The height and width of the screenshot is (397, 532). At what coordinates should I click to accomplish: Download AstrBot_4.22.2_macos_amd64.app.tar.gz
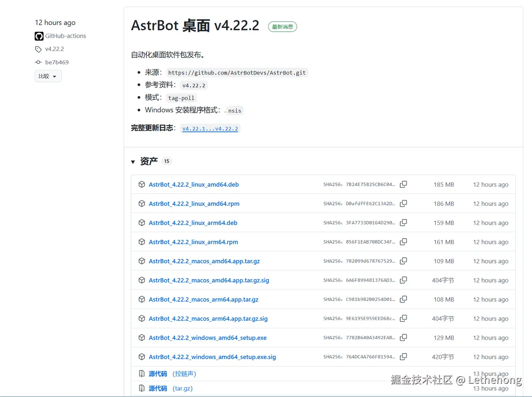point(204,261)
